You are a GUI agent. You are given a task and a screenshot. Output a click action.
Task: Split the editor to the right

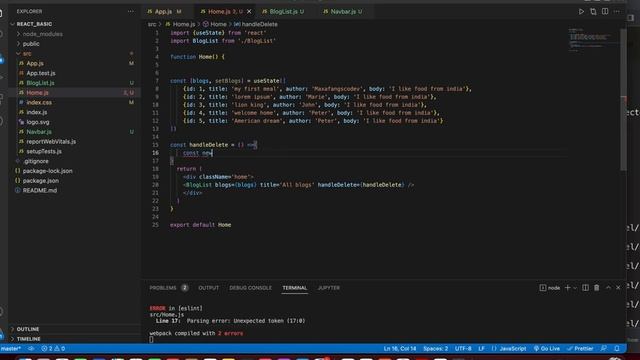(x=605, y=11)
